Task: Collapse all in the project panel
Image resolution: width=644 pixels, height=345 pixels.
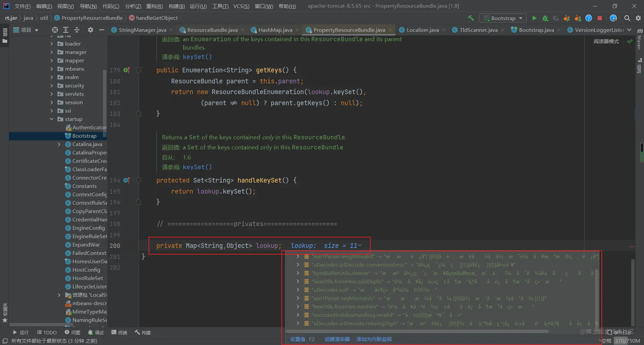Action: (x=77, y=30)
